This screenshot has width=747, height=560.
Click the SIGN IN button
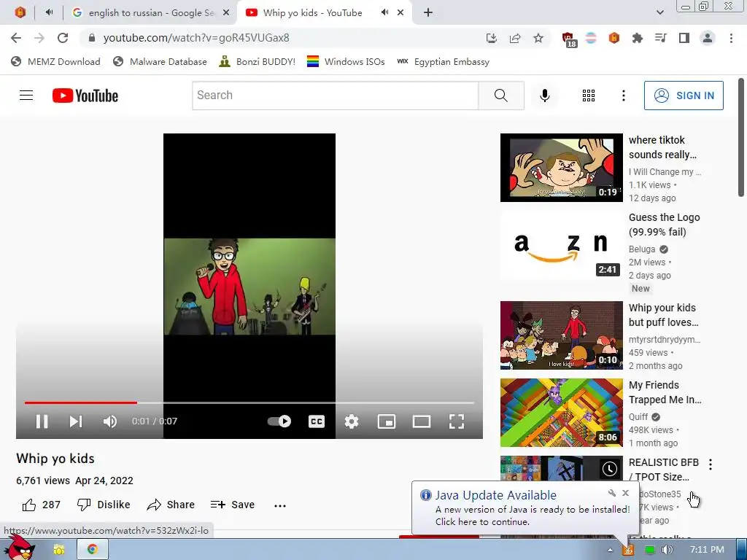point(684,96)
